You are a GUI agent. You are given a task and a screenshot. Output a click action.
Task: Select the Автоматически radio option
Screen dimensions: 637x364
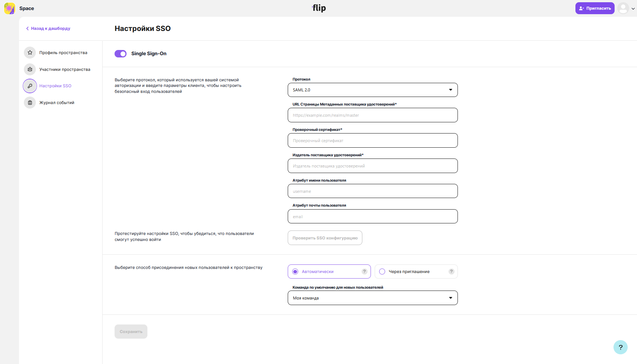pyautogui.click(x=329, y=272)
